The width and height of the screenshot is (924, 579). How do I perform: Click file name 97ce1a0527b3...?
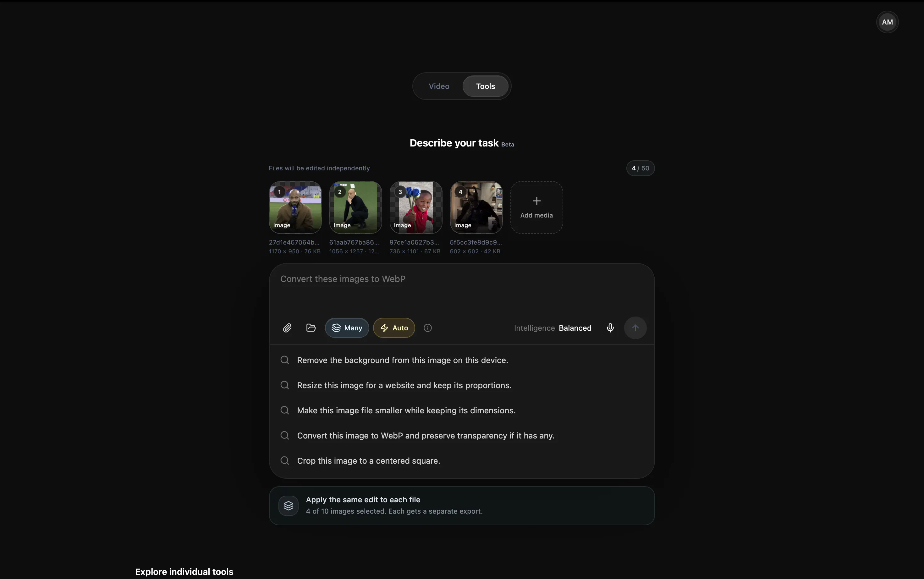[x=415, y=242]
